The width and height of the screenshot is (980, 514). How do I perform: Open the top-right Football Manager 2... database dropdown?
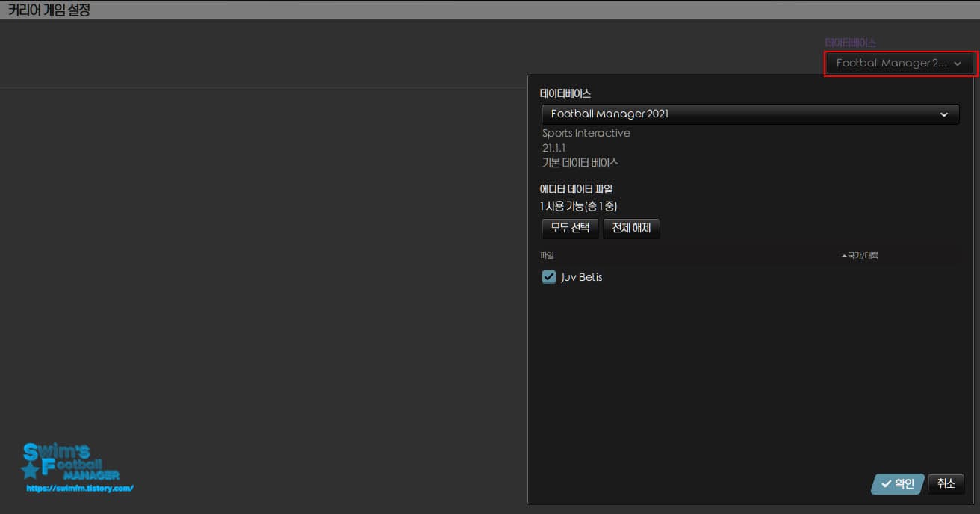[900, 64]
